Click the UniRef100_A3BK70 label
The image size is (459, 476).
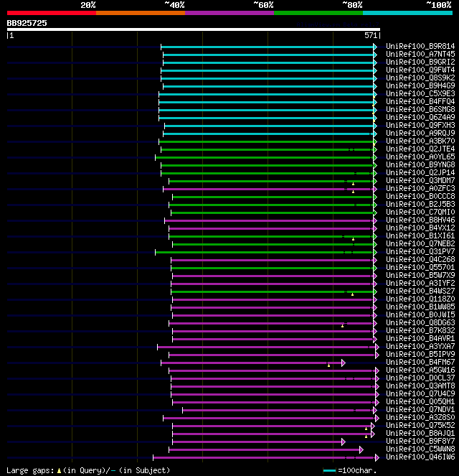[420, 141]
